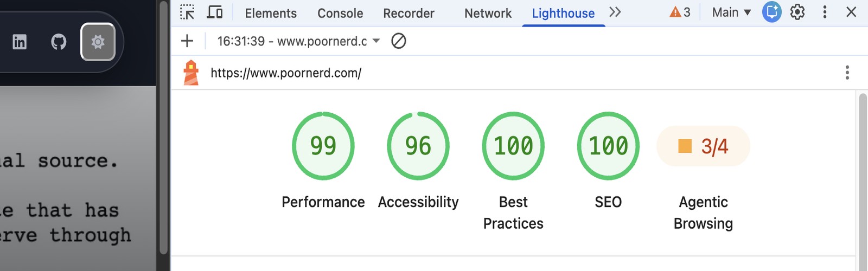Click the Agentic Browsing label

tap(703, 212)
